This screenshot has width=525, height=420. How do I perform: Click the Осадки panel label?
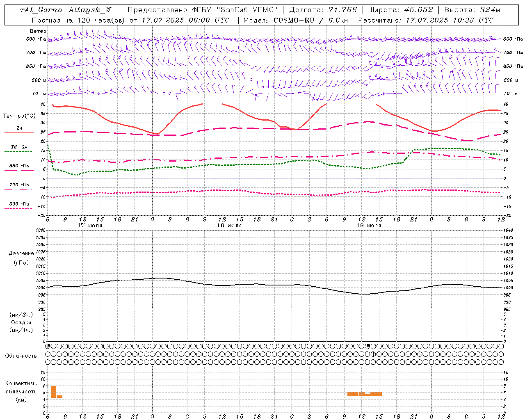click(21, 322)
